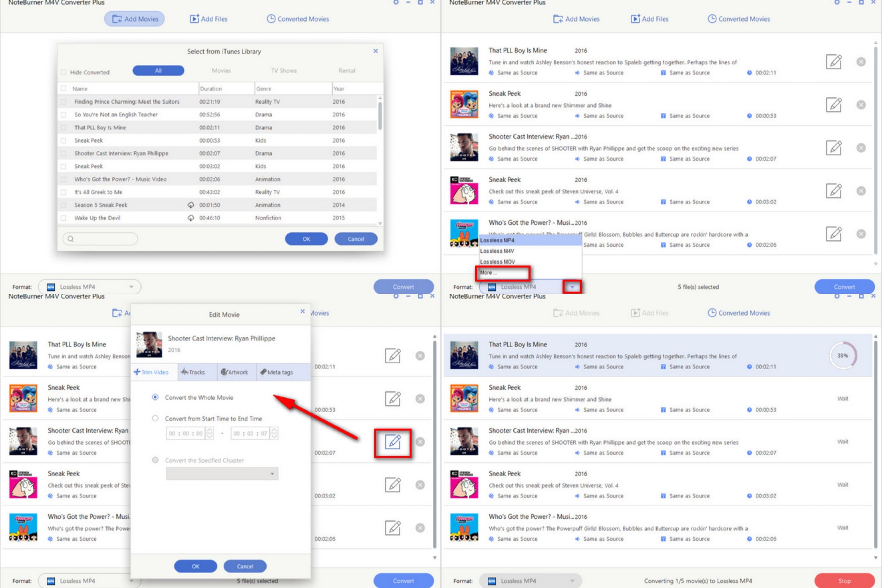
Task: Open Converted Movies in window with open format list
Action: 739,19
